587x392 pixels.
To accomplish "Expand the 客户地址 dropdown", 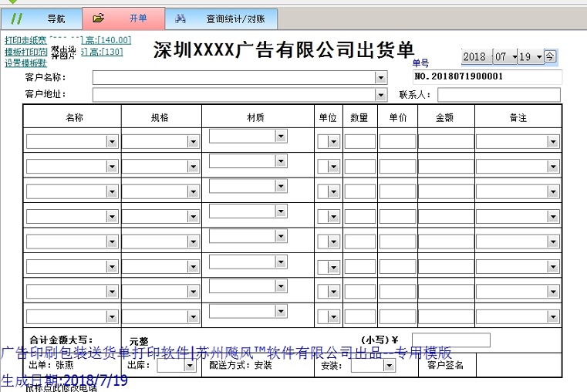I will click(x=380, y=94).
